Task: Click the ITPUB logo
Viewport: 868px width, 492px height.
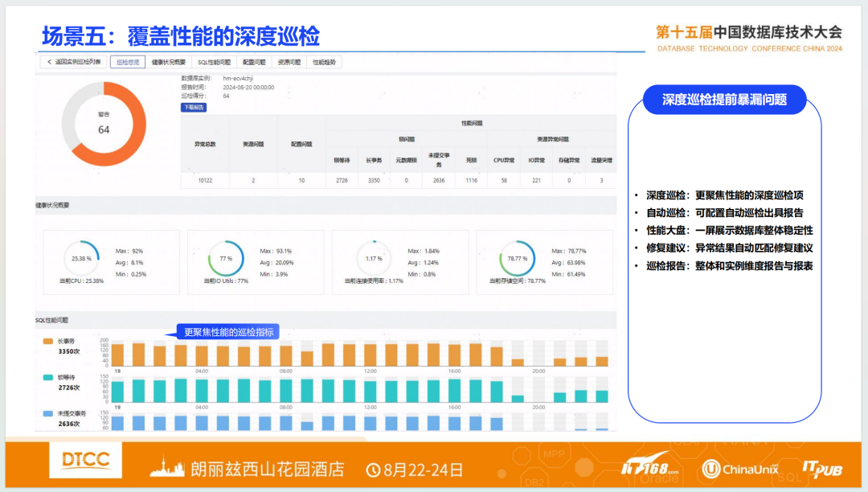Action: (822, 469)
